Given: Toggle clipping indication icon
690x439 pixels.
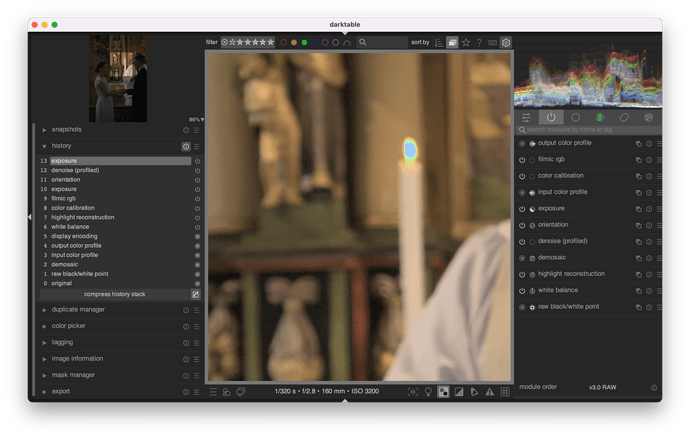Looking at the screenshot, I should point(459,392).
